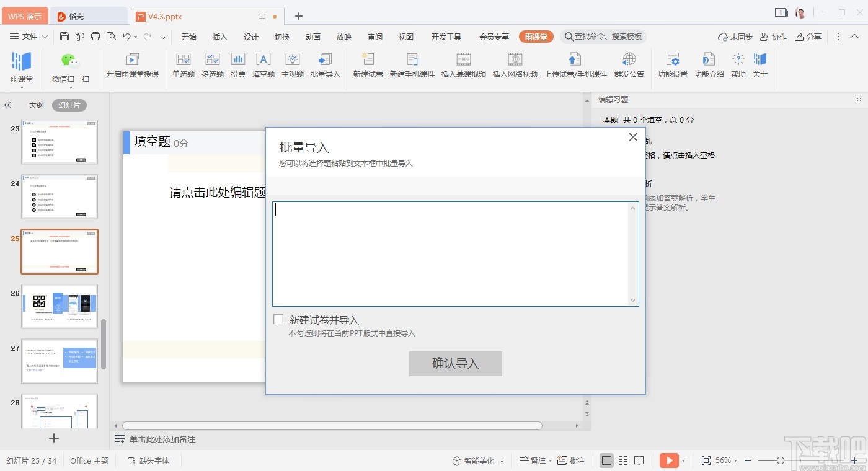Image resolution: width=868 pixels, height=471 pixels.
Task: Click the 批注 comments button in status bar
Action: click(x=571, y=460)
